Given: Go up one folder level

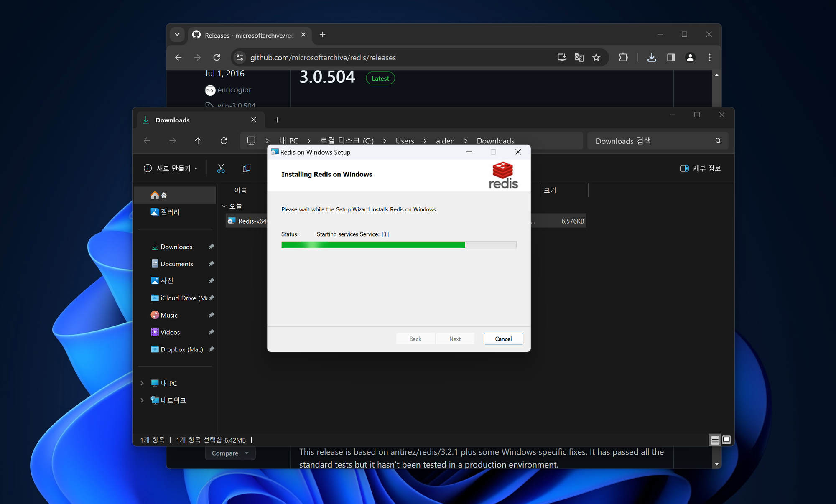Looking at the screenshot, I should [x=198, y=141].
